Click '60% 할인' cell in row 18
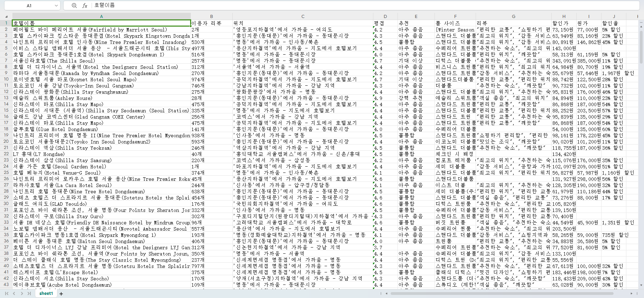 pos(614,129)
